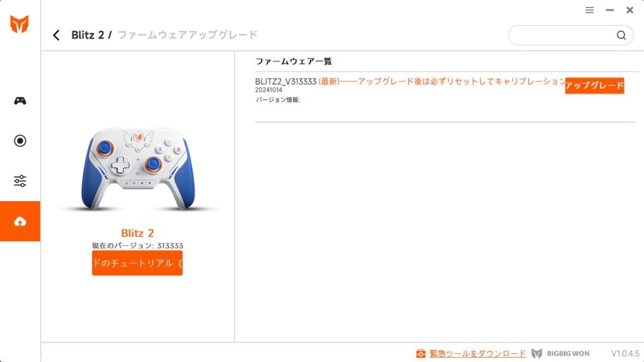Click the BIGBIG WON fox logo in the sidebar
The width and height of the screenshot is (644, 362).
coord(19,24)
